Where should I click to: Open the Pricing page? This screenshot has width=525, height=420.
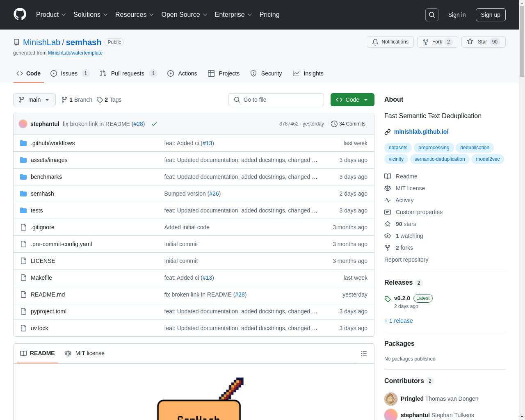tap(269, 15)
